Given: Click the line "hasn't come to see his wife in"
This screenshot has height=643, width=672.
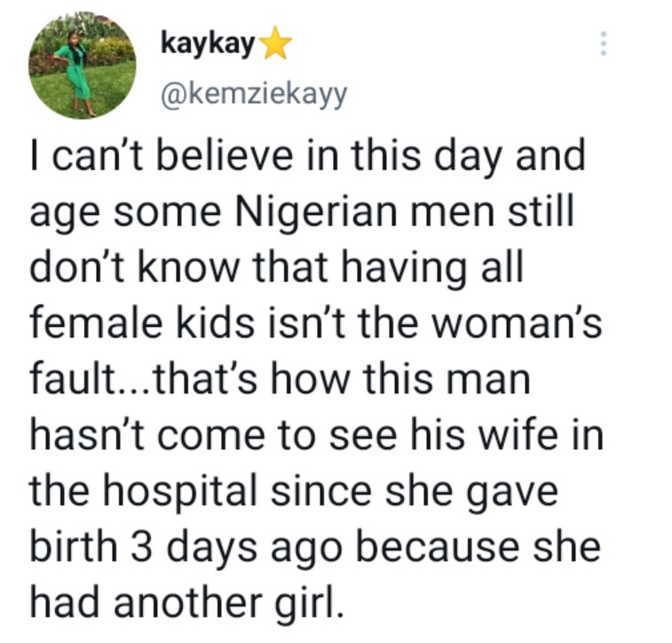Looking at the screenshot, I should [316, 436].
